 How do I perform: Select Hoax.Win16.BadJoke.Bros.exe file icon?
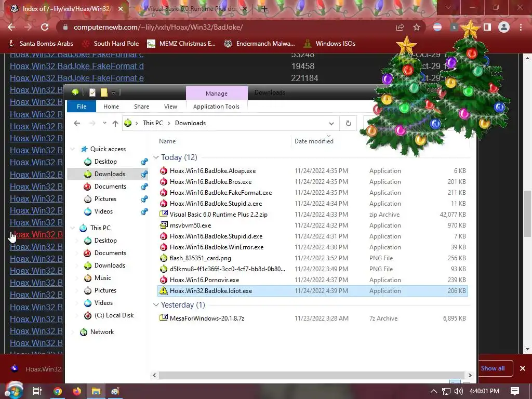(x=164, y=181)
